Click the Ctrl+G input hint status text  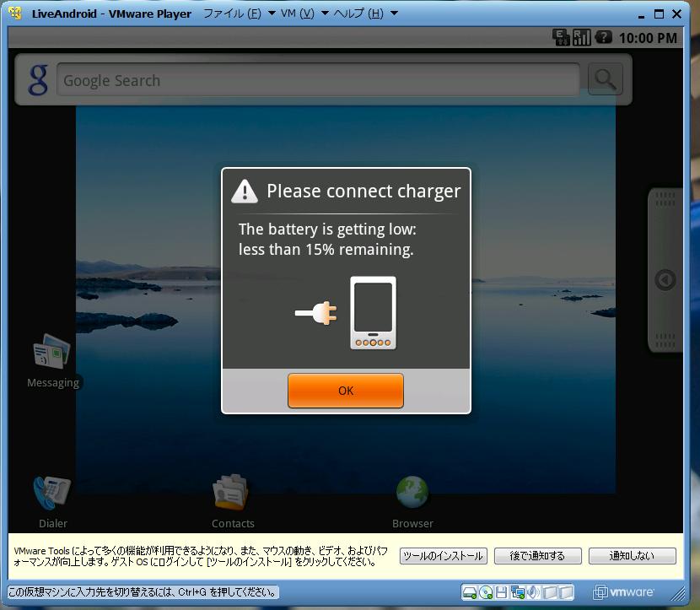143,592
